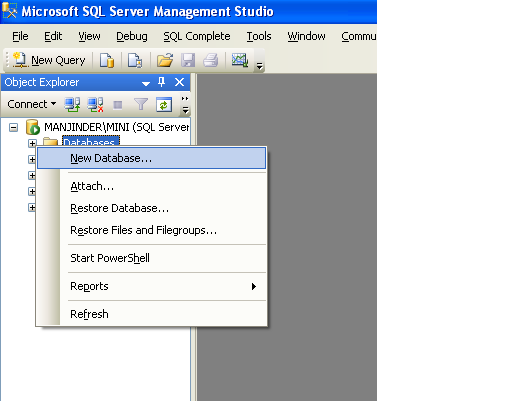Select Restore Files and Filegroups

click(152, 230)
